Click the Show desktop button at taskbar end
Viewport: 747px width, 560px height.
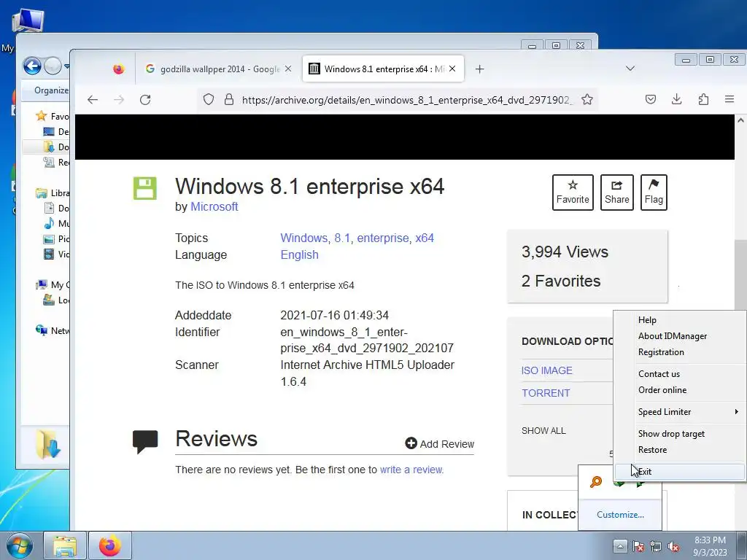pos(743,545)
